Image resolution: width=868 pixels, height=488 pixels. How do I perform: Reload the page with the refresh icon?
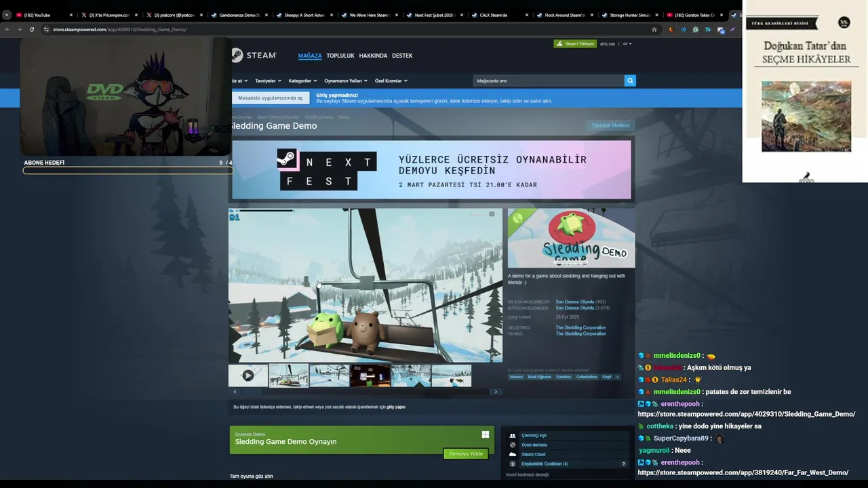pos(31,29)
